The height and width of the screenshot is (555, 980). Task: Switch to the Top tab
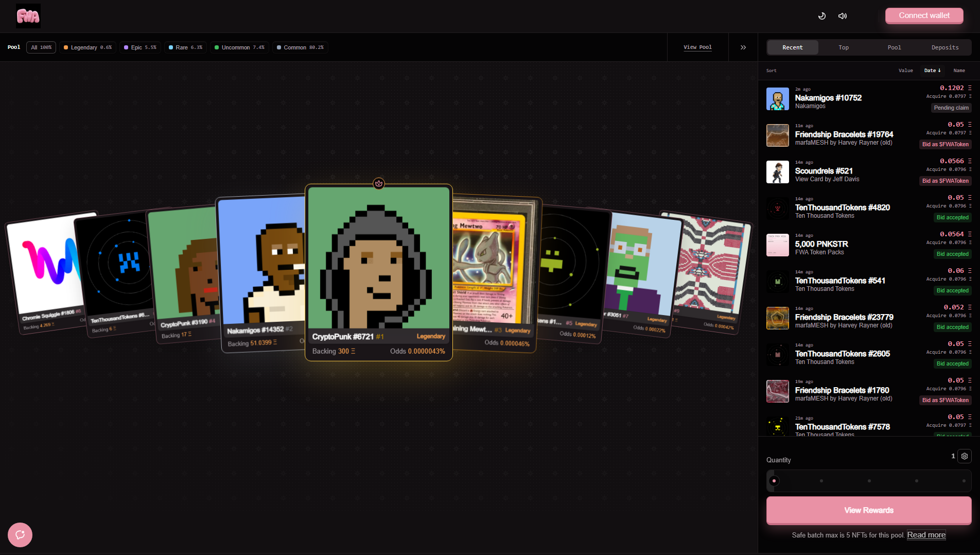tap(843, 47)
